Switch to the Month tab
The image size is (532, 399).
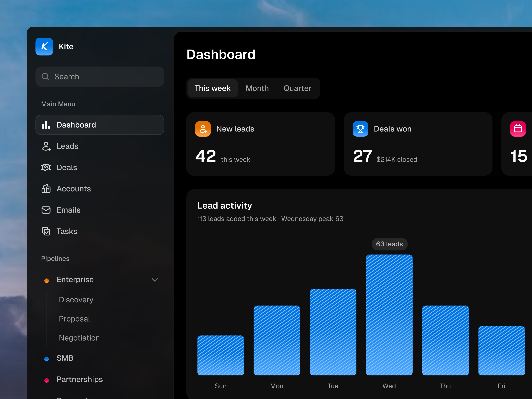click(x=257, y=88)
